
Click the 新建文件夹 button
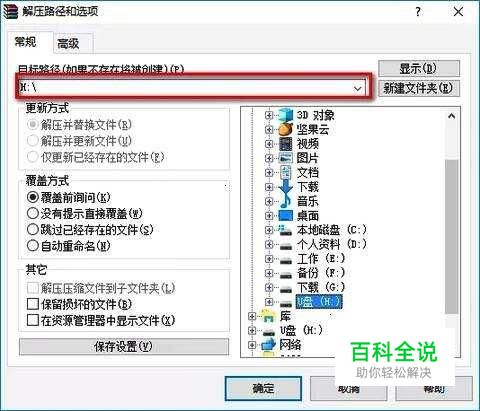point(418,88)
